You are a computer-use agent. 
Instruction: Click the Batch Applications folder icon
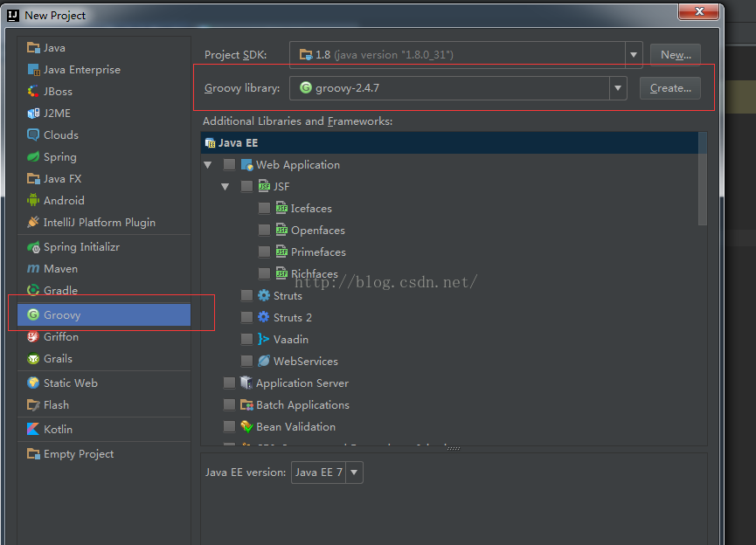(246, 404)
